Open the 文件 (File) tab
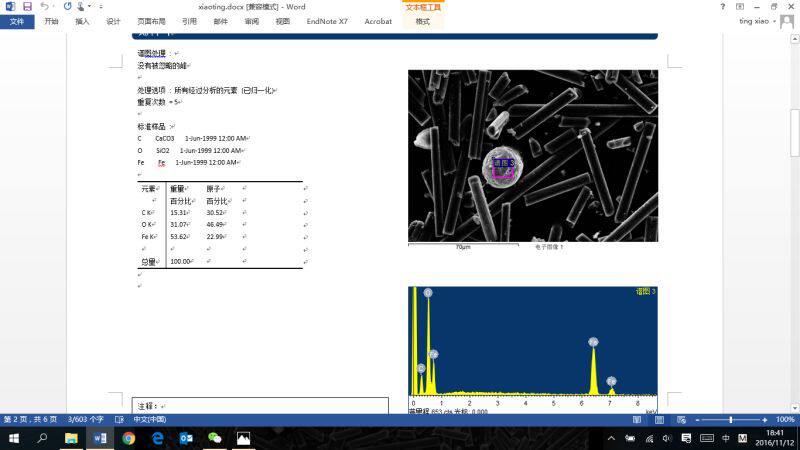Image resolution: width=800 pixels, height=450 pixels. click(17, 21)
